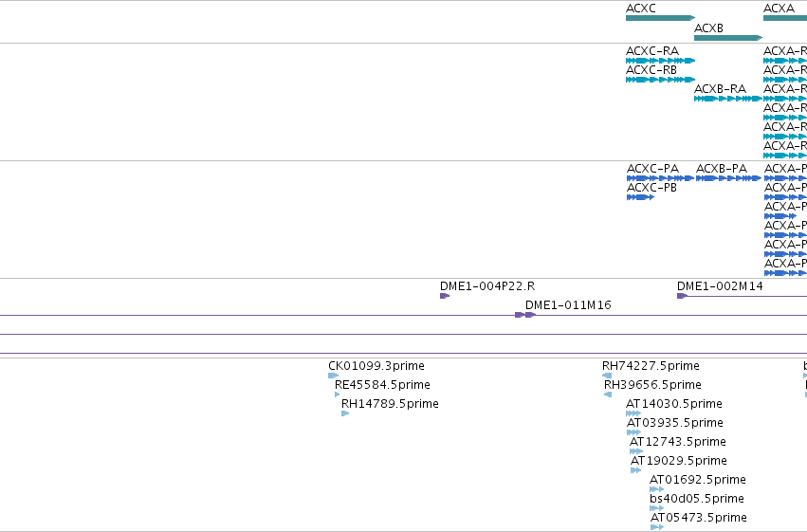Click the DME1-011M16 clone label

pos(568,305)
